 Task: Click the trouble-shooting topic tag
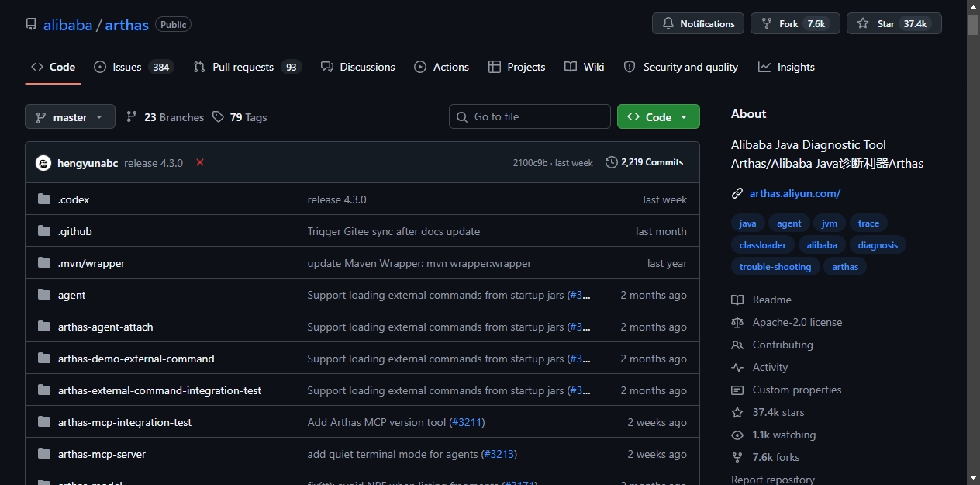click(775, 267)
